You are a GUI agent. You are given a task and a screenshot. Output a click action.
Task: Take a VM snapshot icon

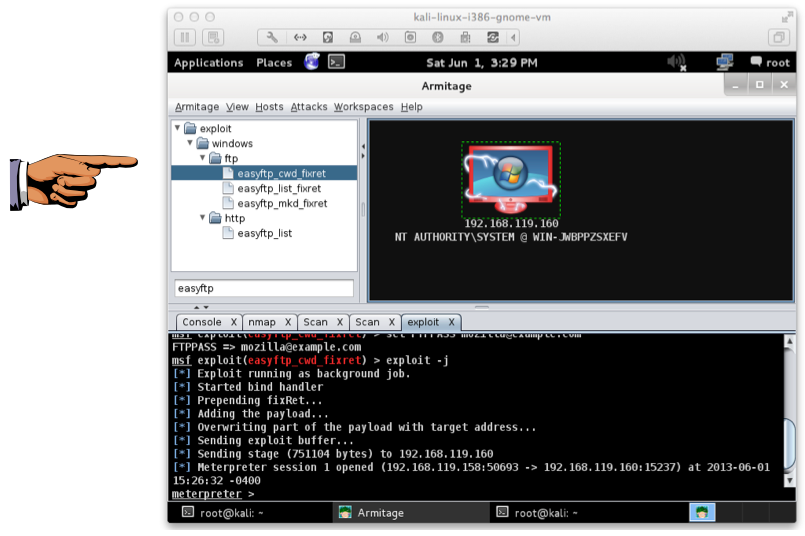213,37
